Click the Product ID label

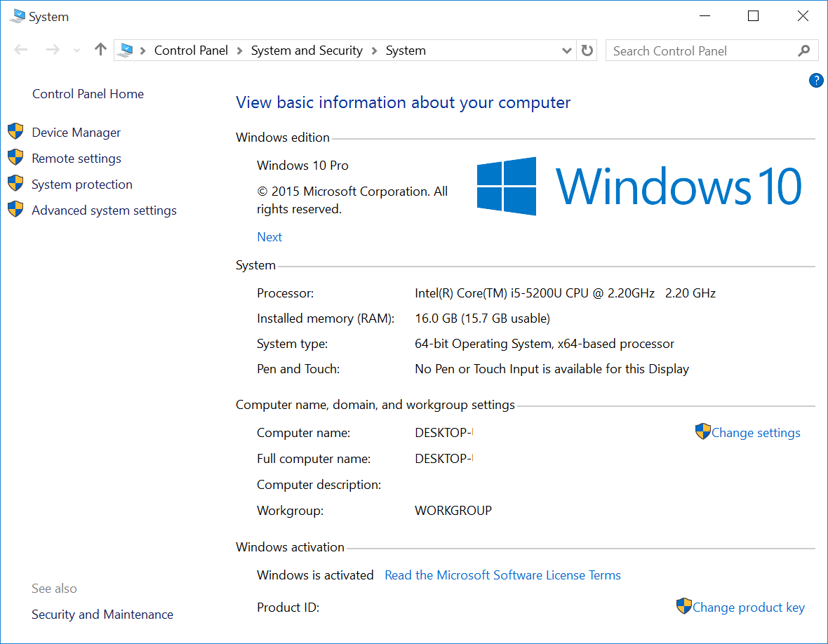tap(288, 608)
